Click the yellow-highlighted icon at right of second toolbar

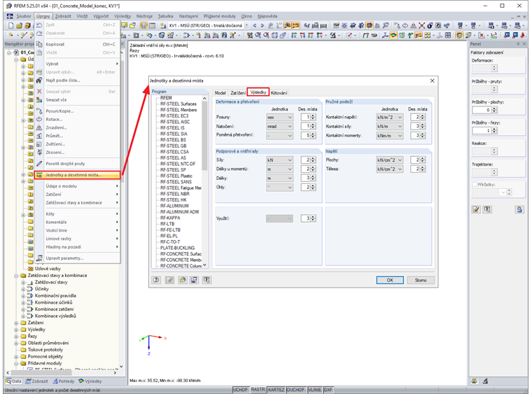pos(459,35)
